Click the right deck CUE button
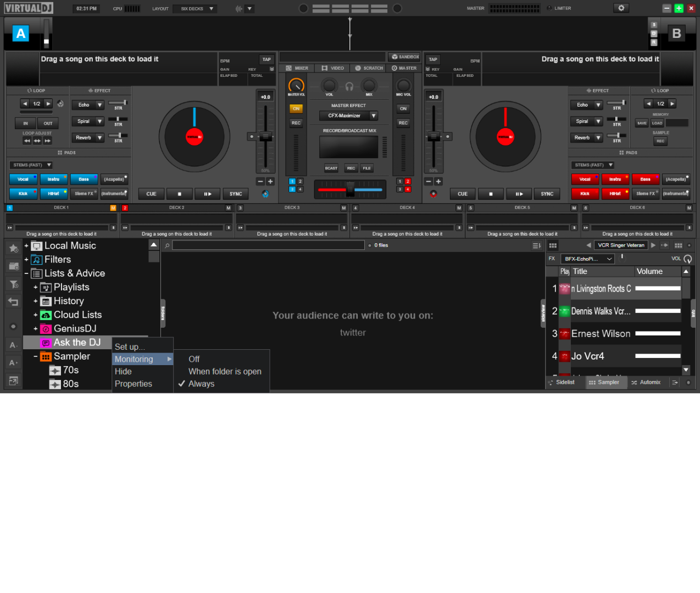This screenshot has height=593, width=700. 463,194
